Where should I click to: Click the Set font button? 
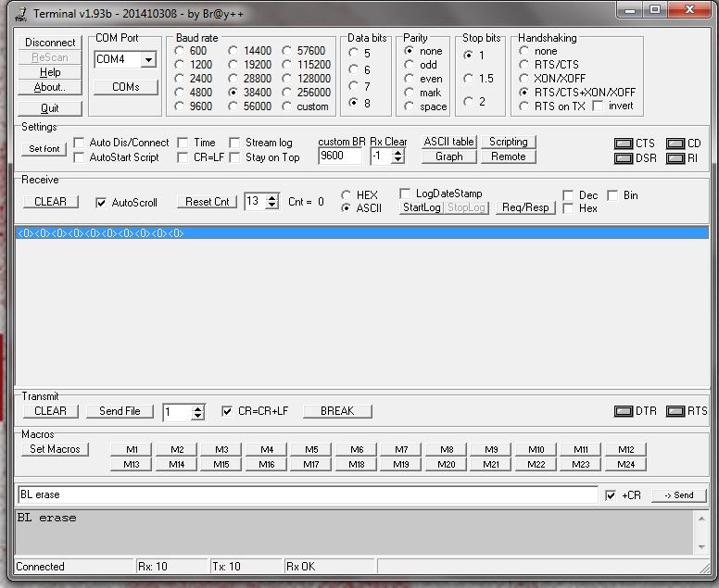pos(44,149)
